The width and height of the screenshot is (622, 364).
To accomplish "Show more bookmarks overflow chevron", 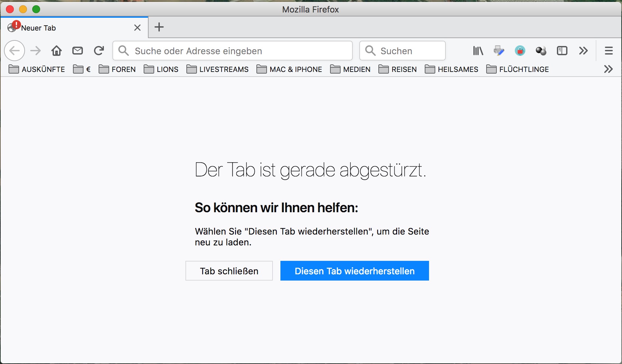I will click(609, 69).
